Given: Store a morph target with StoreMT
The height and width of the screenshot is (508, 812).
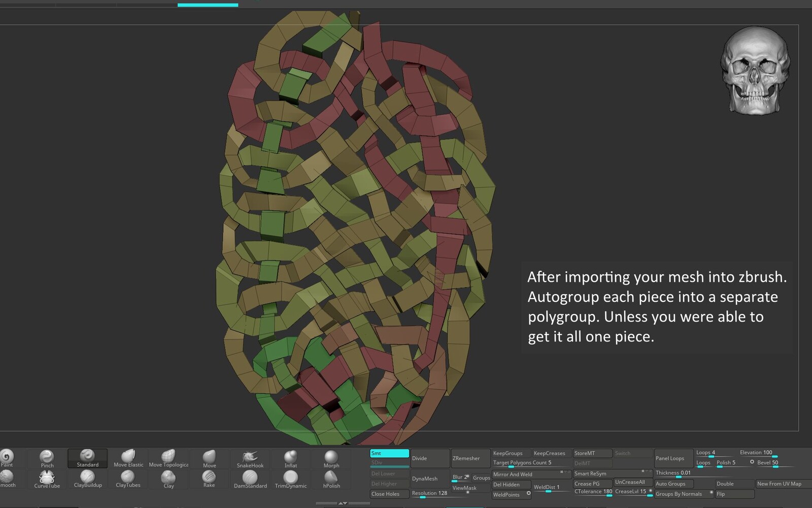Looking at the screenshot, I should tap(593, 453).
